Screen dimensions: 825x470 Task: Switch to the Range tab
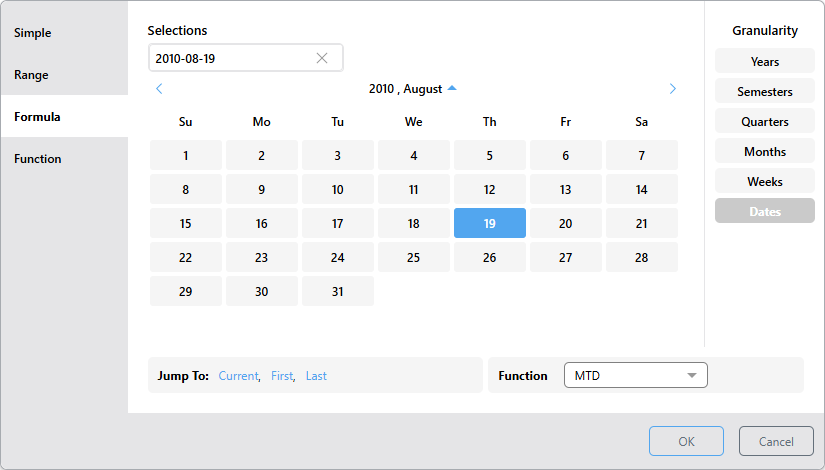point(31,75)
